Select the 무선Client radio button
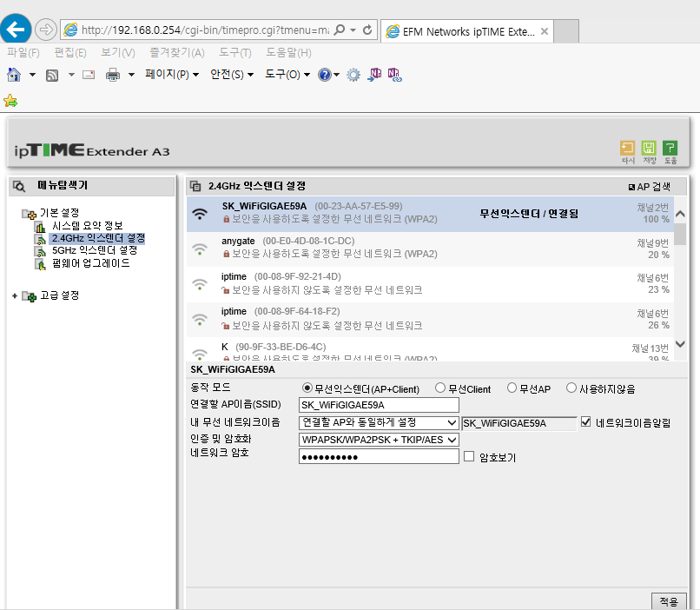This screenshot has width=700, height=610. pos(440,388)
